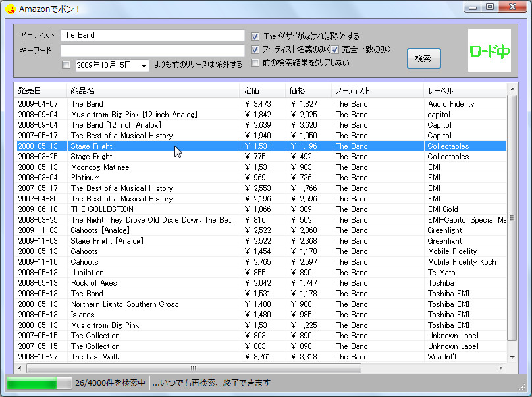Click horizontal scrollbar right arrow
This screenshot has height=397, width=532.
tap(501, 368)
